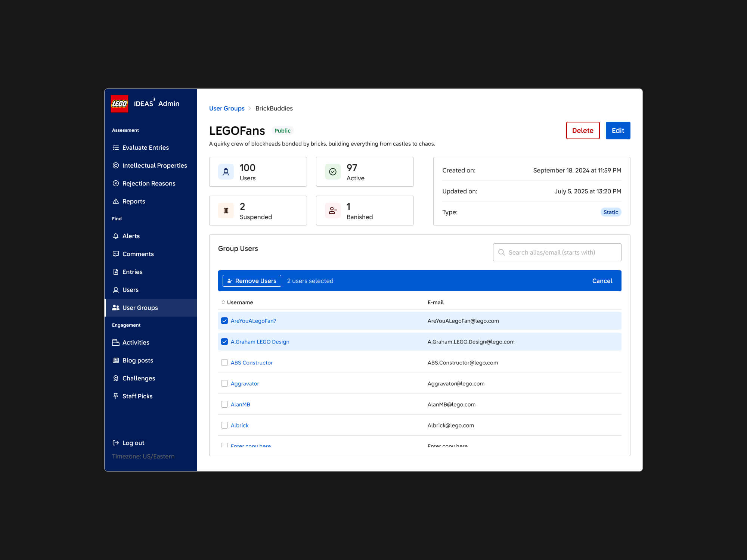This screenshot has height=560, width=747.
Task: Click the LEGO logo in the sidebar
Action: [x=120, y=104]
